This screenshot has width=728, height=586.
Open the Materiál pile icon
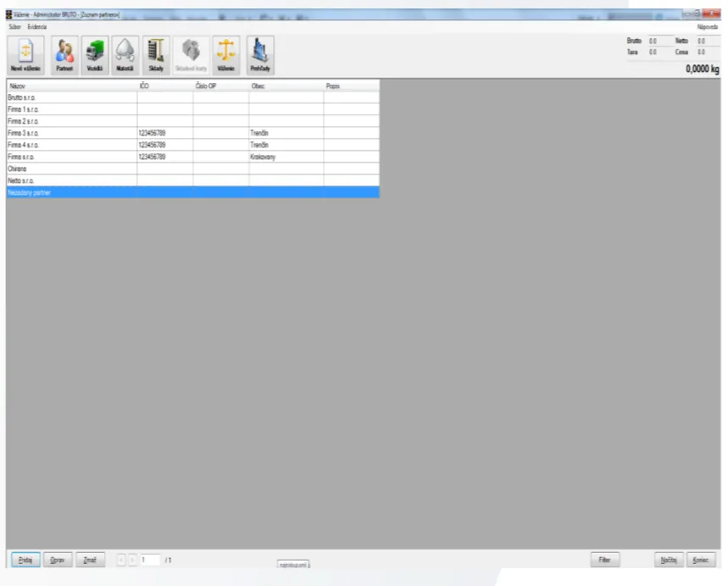pyautogui.click(x=125, y=55)
